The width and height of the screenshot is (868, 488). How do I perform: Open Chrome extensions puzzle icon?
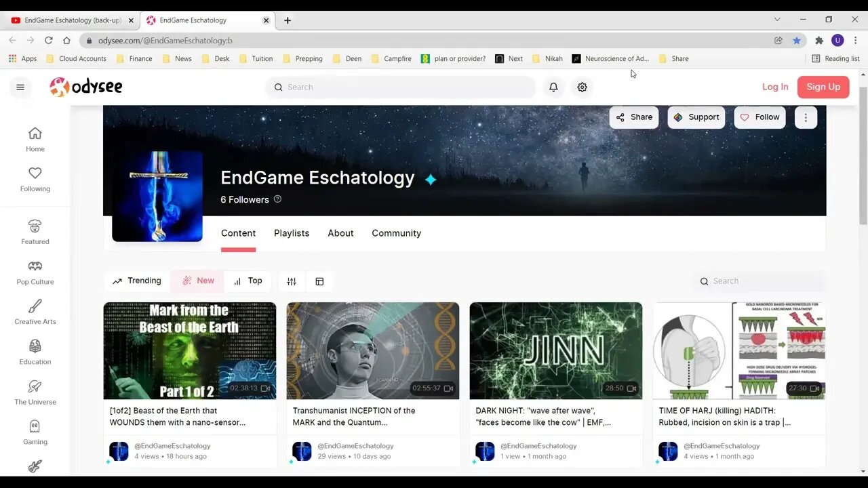point(819,41)
